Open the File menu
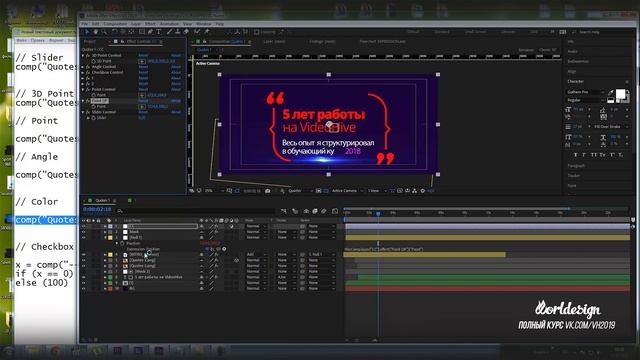The height and width of the screenshot is (360, 640). (84, 24)
